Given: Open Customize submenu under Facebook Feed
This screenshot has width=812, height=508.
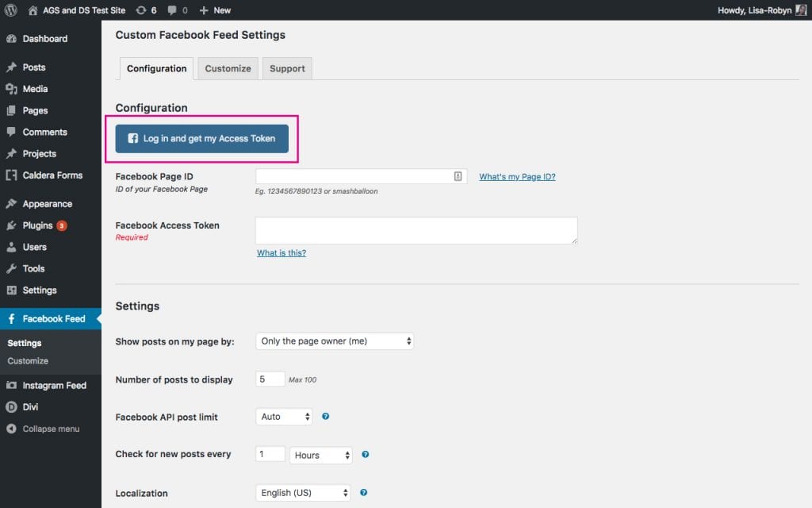Looking at the screenshot, I should tap(28, 361).
